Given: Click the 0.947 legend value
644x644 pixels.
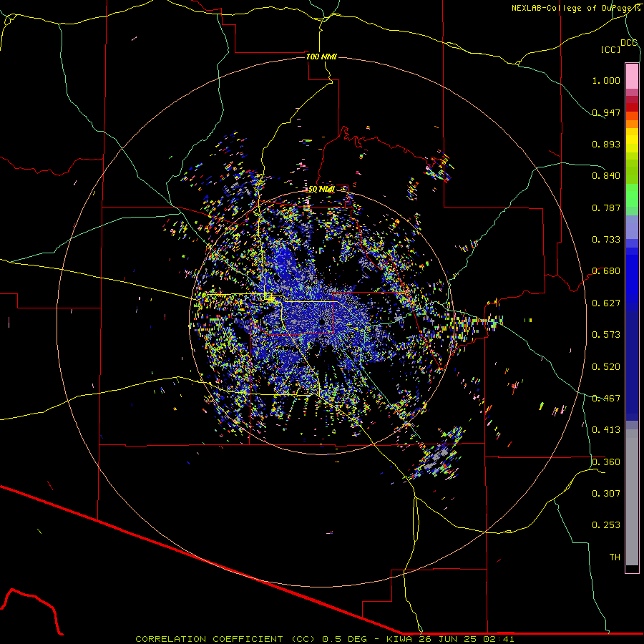Looking at the screenshot, I should click(x=606, y=112).
